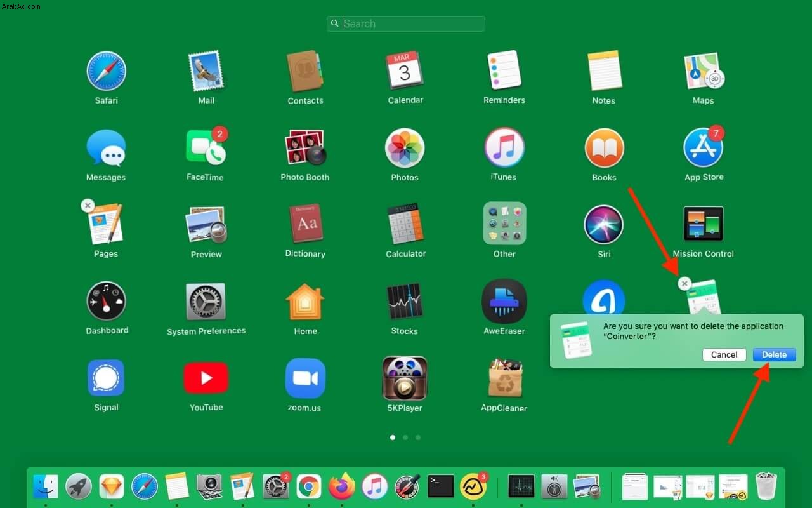Viewport: 812px width, 508px height.
Task: Open zoom.us
Action: click(x=305, y=378)
